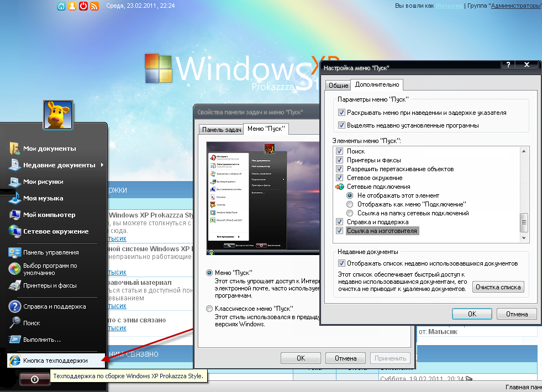Viewport: 542px width, 392px height.
Task: Open Моя музыка note icon
Action: coord(14,198)
